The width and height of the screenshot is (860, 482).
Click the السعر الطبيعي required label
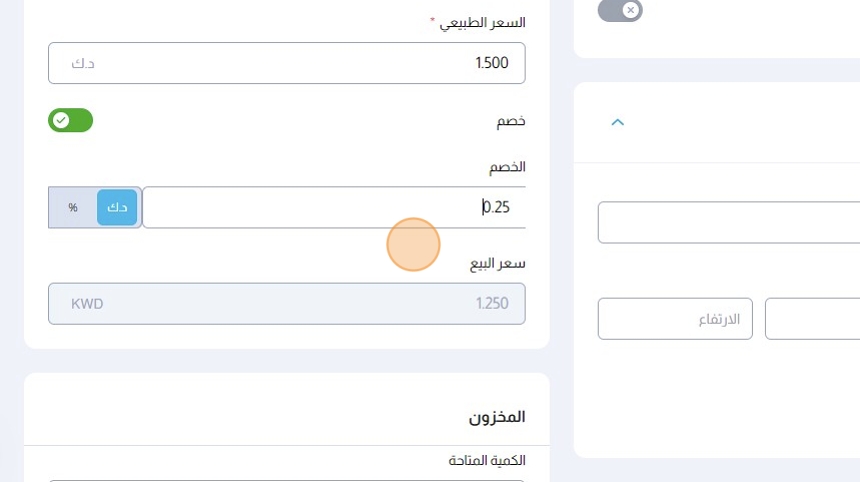[x=483, y=22]
